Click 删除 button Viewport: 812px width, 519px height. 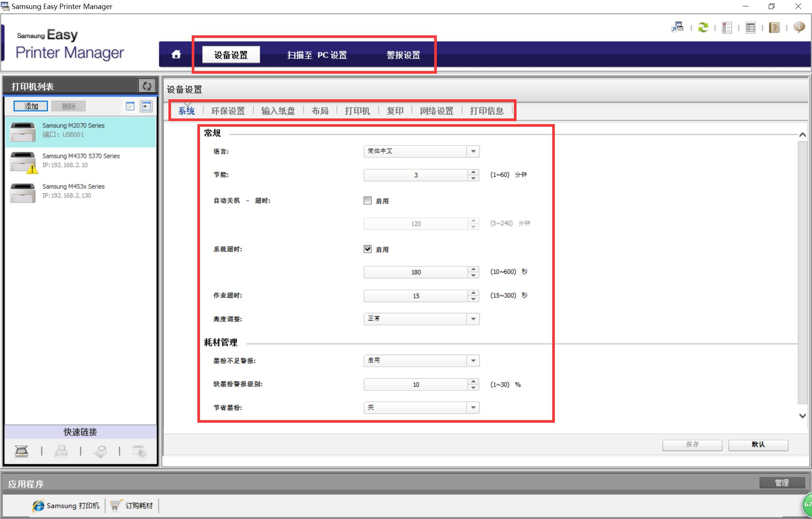(x=69, y=106)
